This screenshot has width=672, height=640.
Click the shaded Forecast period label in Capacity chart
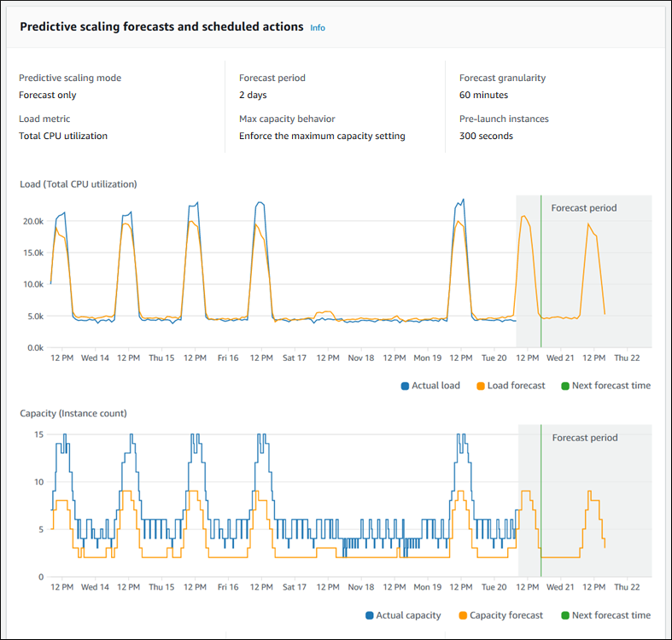(x=584, y=438)
